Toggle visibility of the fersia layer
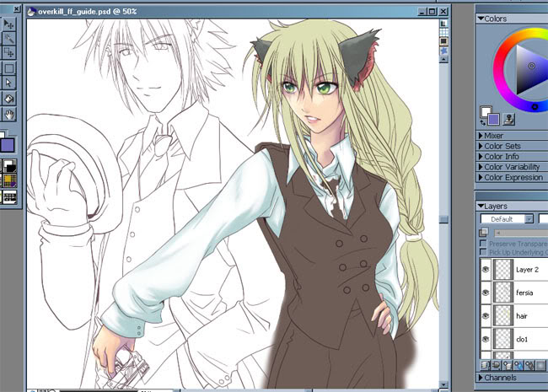 485,293
